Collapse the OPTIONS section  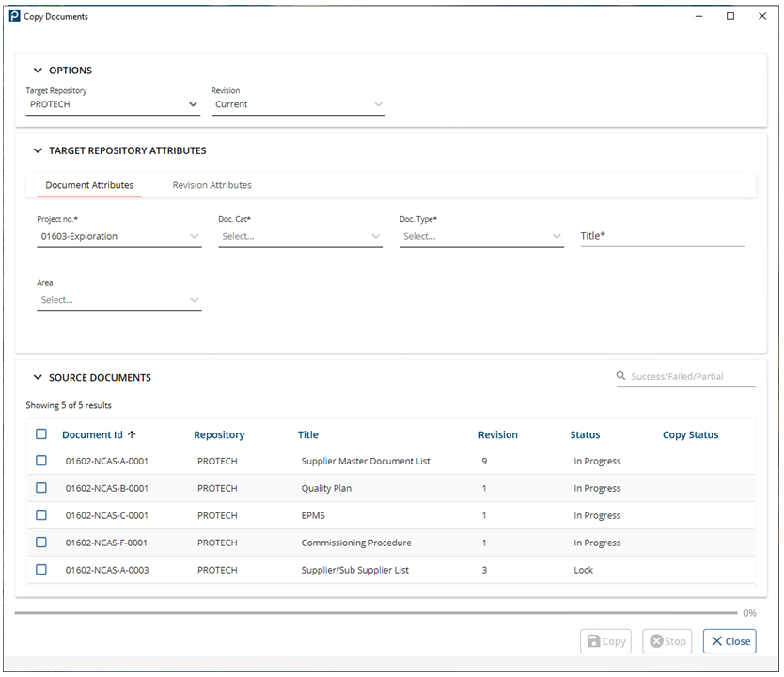click(38, 70)
